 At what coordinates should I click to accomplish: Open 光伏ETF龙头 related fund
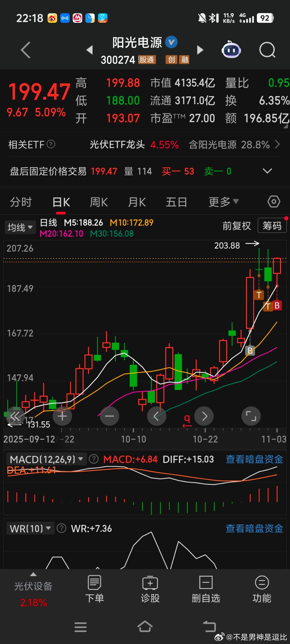point(117,144)
